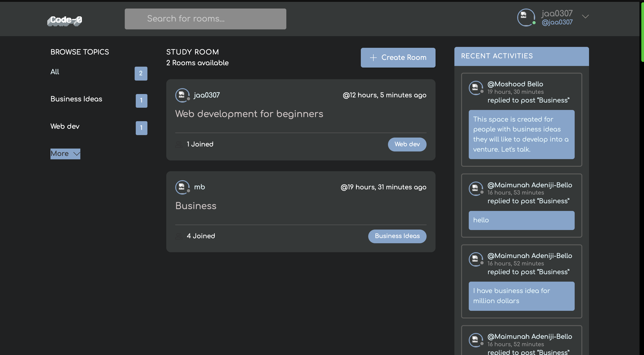This screenshot has height=355, width=644.
Task: Focus the "Search for rooms" field
Action: 205,19
